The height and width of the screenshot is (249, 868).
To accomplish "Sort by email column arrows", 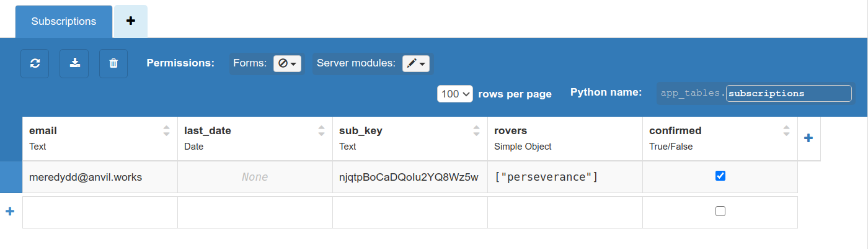I will [x=166, y=131].
